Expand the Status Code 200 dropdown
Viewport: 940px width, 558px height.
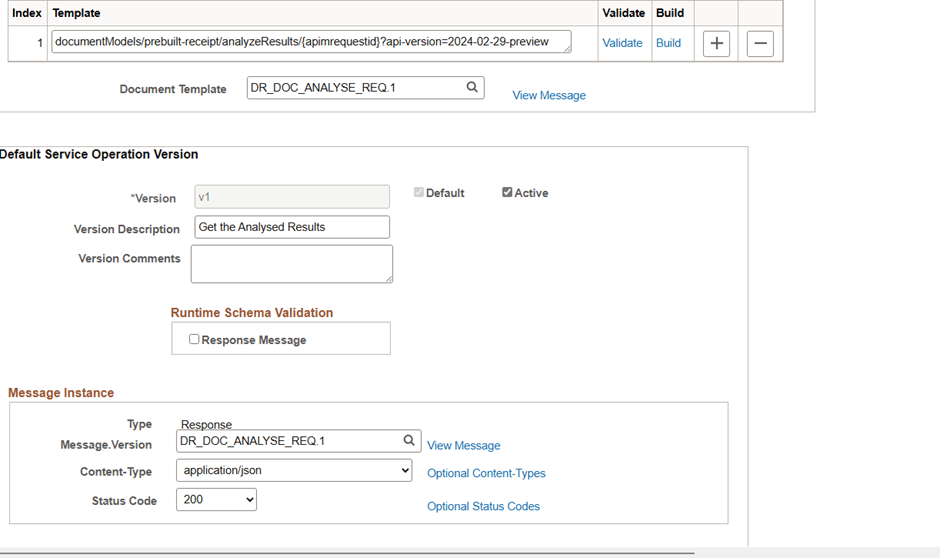[216, 499]
